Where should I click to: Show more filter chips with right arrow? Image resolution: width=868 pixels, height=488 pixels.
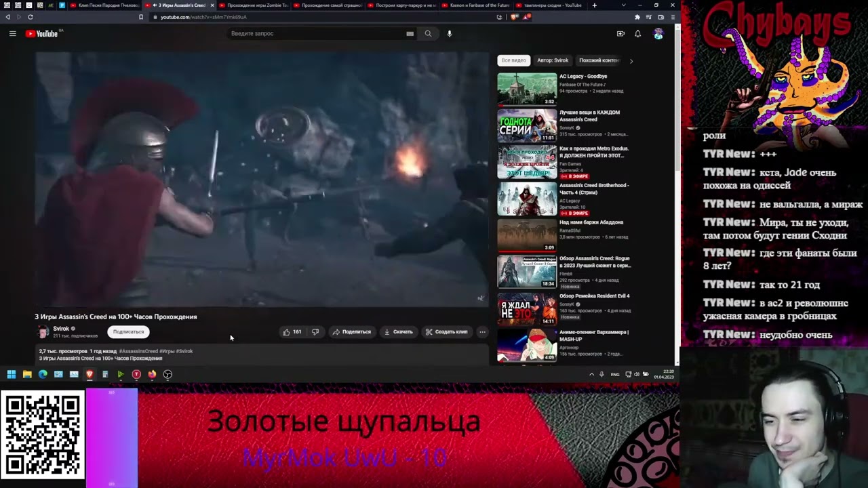coord(631,60)
